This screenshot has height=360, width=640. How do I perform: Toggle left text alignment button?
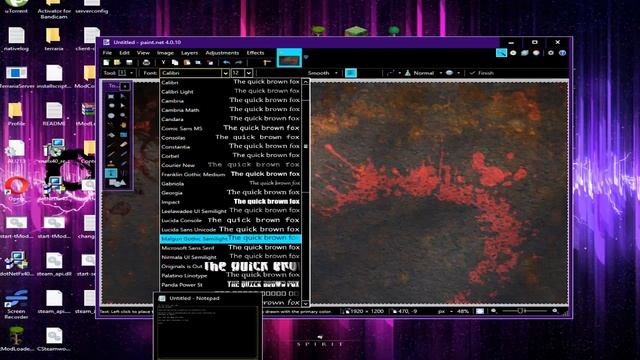(x=351, y=73)
